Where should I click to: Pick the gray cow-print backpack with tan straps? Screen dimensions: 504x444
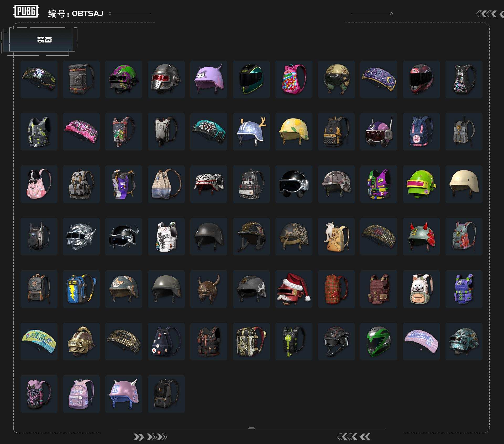[x=81, y=184]
